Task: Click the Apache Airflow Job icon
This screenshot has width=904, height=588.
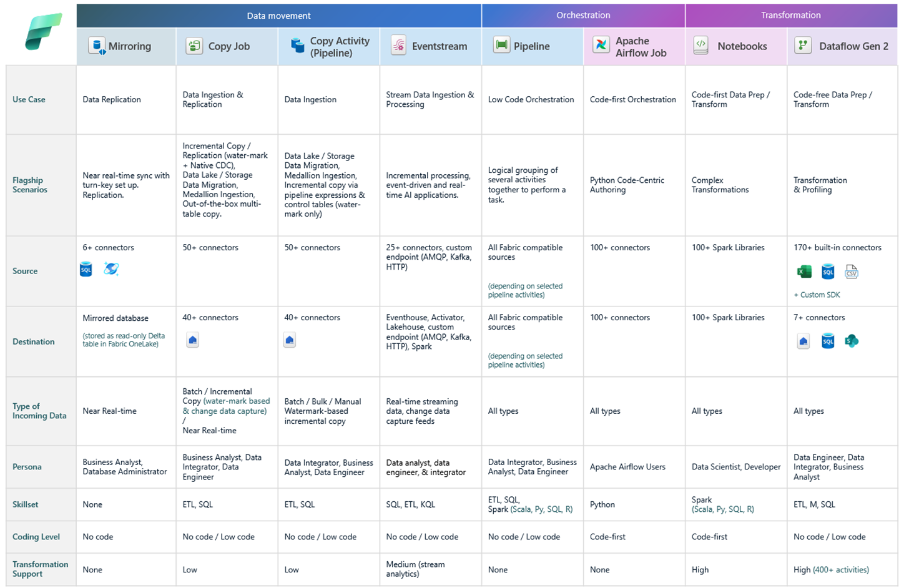Action: (x=601, y=46)
